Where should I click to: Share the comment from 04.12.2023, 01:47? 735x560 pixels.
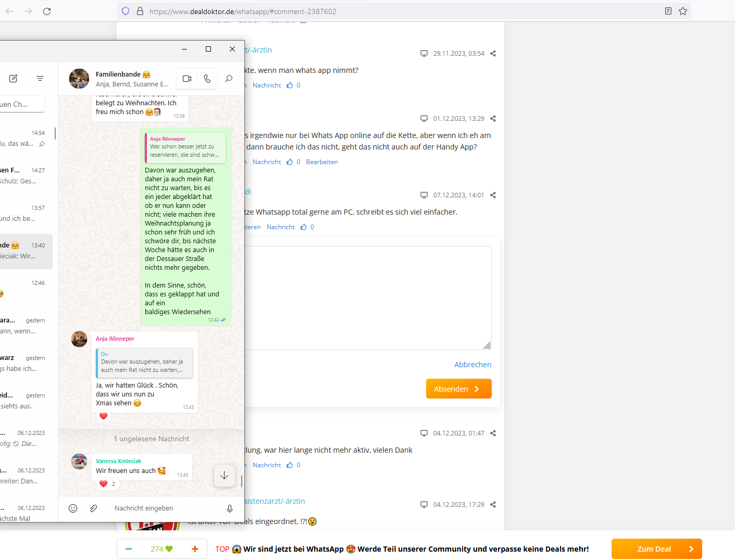coord(493,433)
